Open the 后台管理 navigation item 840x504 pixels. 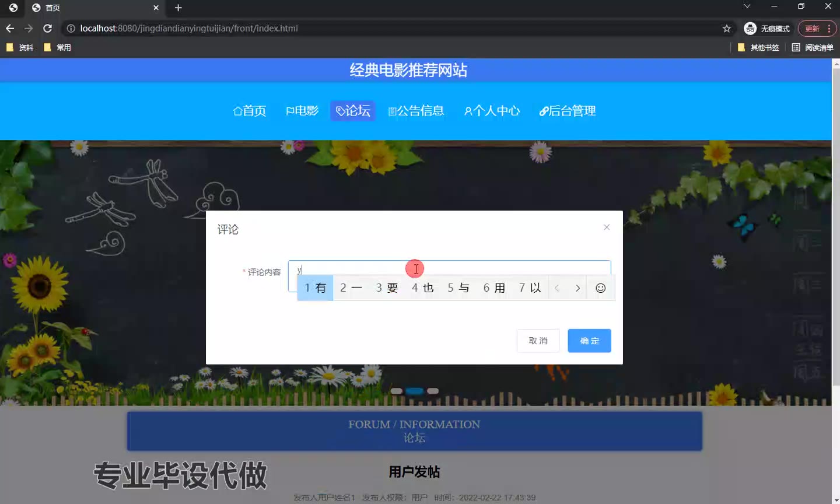point(568,111)
